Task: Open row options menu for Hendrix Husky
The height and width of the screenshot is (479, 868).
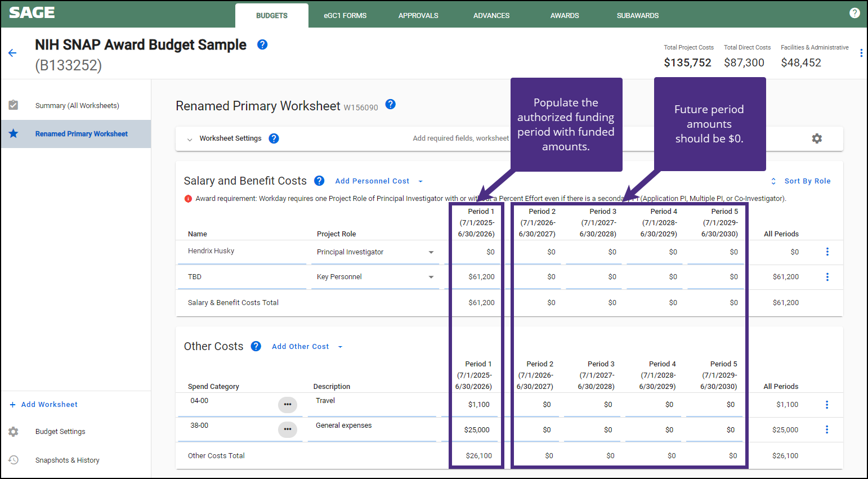Action: click(x=827, y=252)
